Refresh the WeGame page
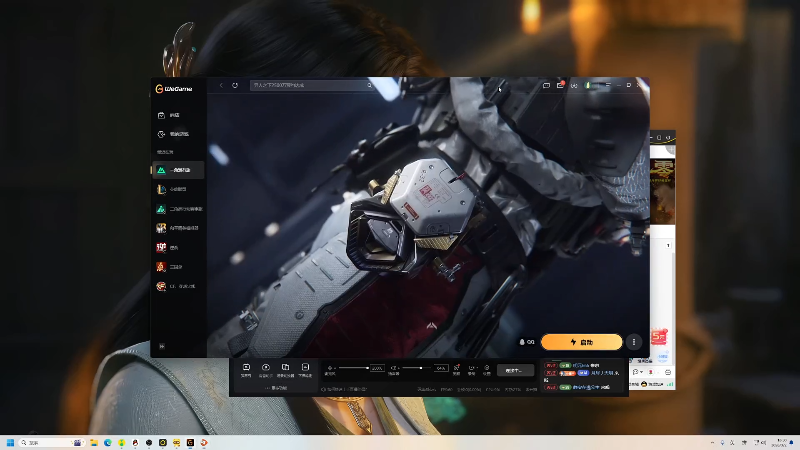 tap(235, 85)
